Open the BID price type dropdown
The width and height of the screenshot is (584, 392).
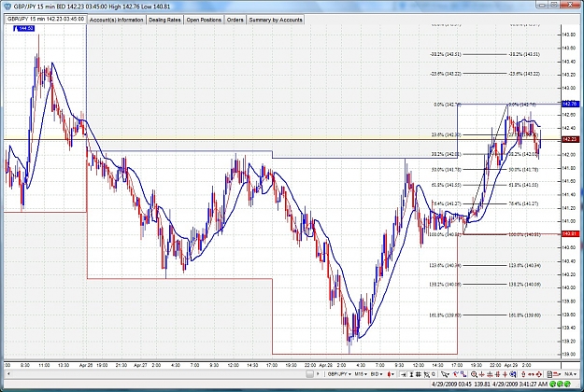pyautogui.click(x=377, y=374)
